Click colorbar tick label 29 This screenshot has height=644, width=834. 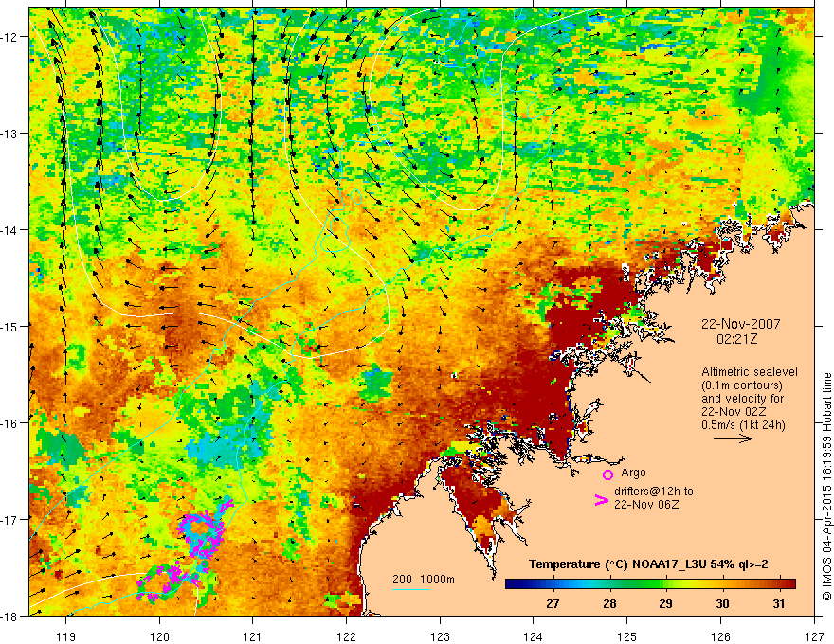coord(665,604)
